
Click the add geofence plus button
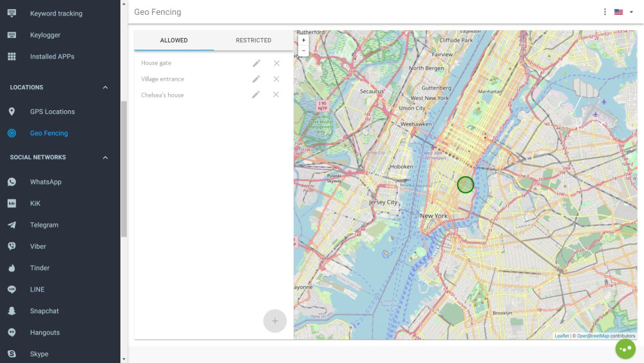click(275, 320)
